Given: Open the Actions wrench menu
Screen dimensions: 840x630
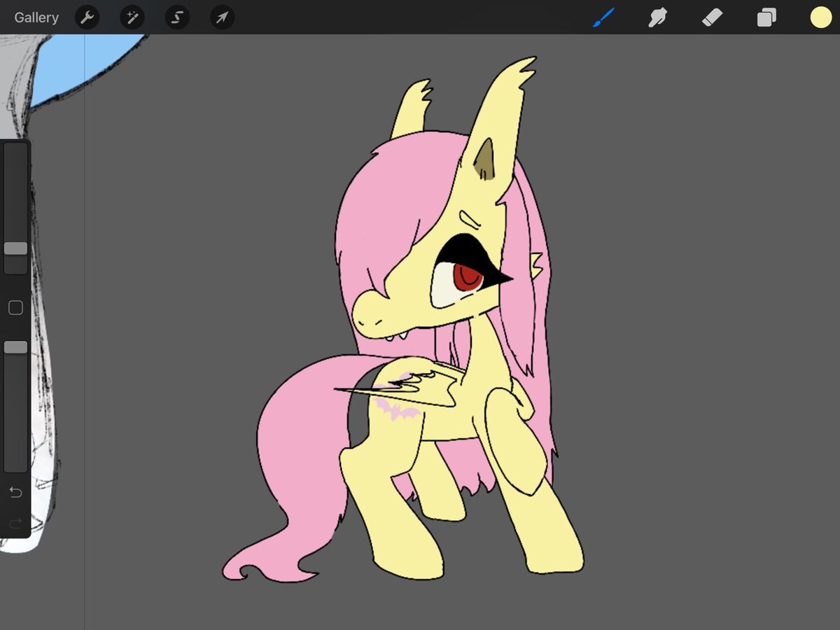Looking at the screenshot, I should point(87,17).
